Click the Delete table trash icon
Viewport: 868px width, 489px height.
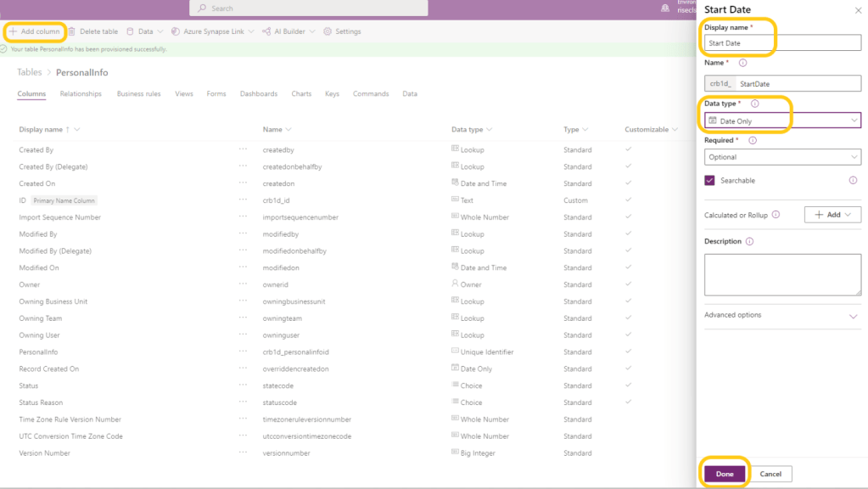72,31
